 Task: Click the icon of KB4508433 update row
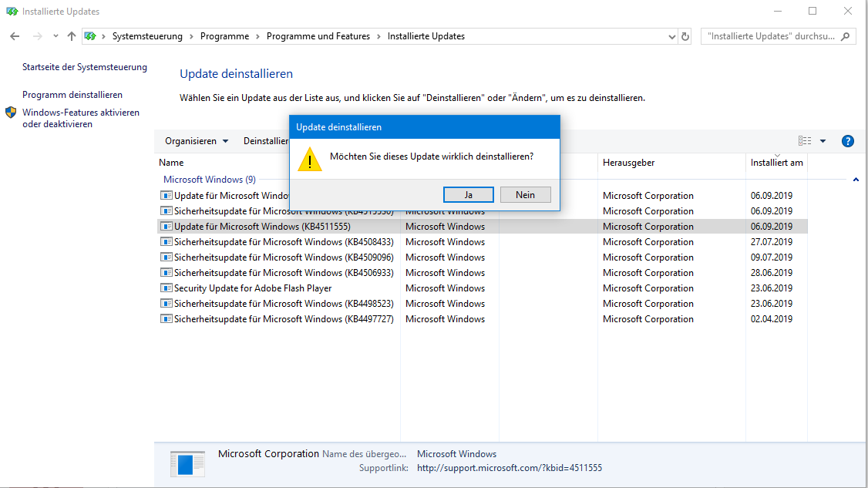(x=166, y=242)
